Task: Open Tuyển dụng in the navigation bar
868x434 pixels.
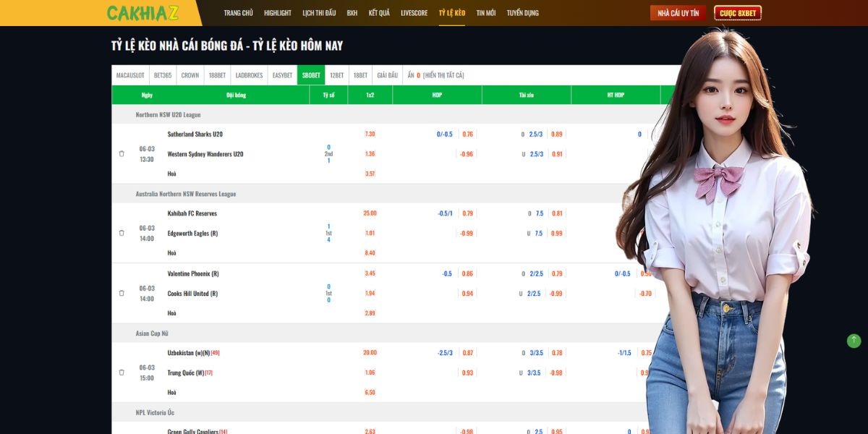Action: (522, 13)
